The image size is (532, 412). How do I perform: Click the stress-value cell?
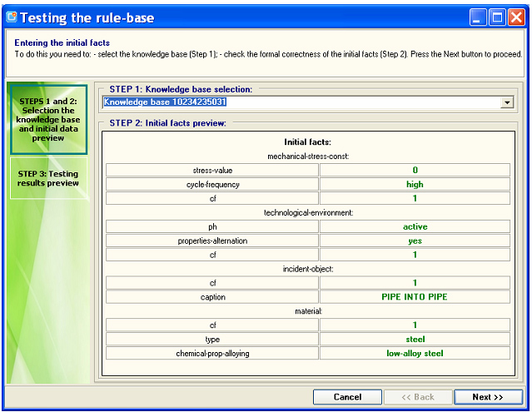(x=212, y=170)
